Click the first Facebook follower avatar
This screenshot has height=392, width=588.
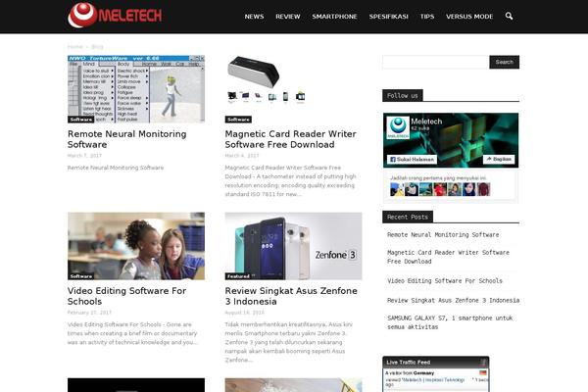tap(397, 189)
